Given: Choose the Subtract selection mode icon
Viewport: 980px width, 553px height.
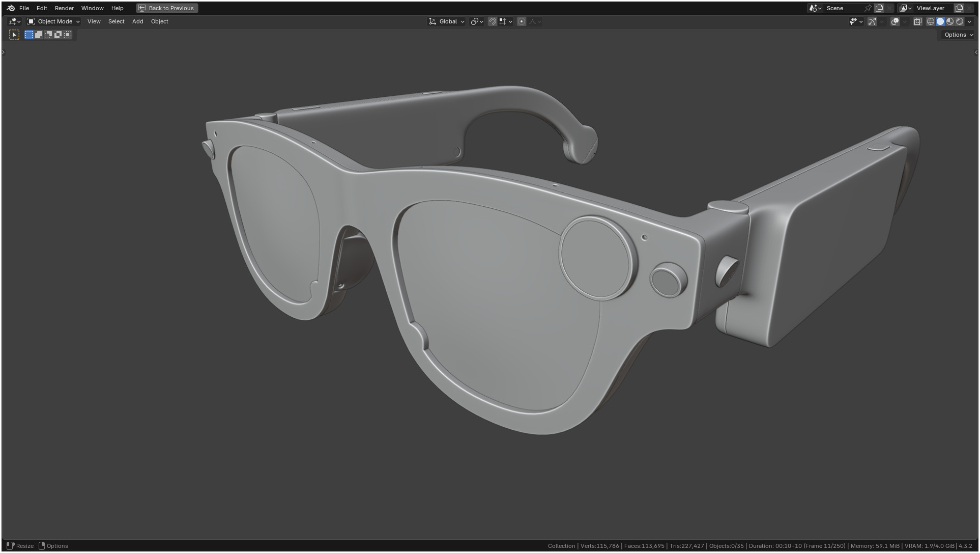Looking at the screenshot, I should [48, 35].
